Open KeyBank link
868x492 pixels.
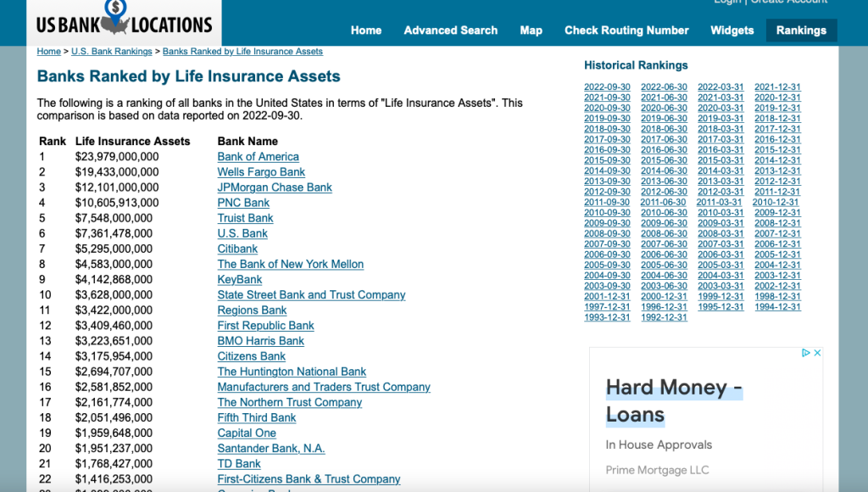pos(240,279)
